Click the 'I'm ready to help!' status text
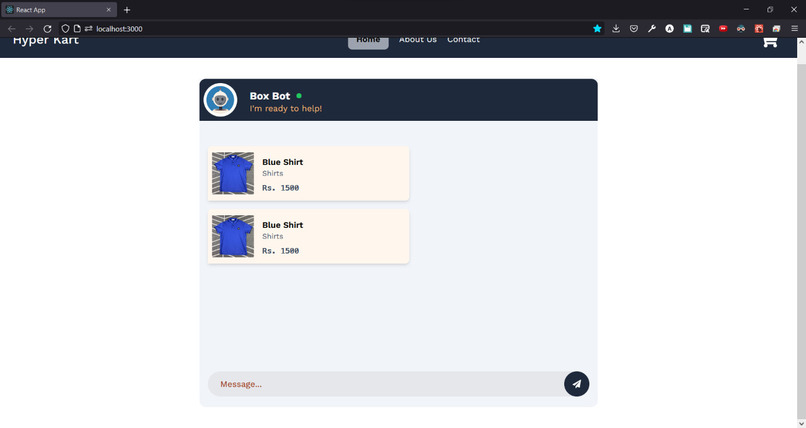This screenshot has width=806, height=428. click(x=286, y=108)
